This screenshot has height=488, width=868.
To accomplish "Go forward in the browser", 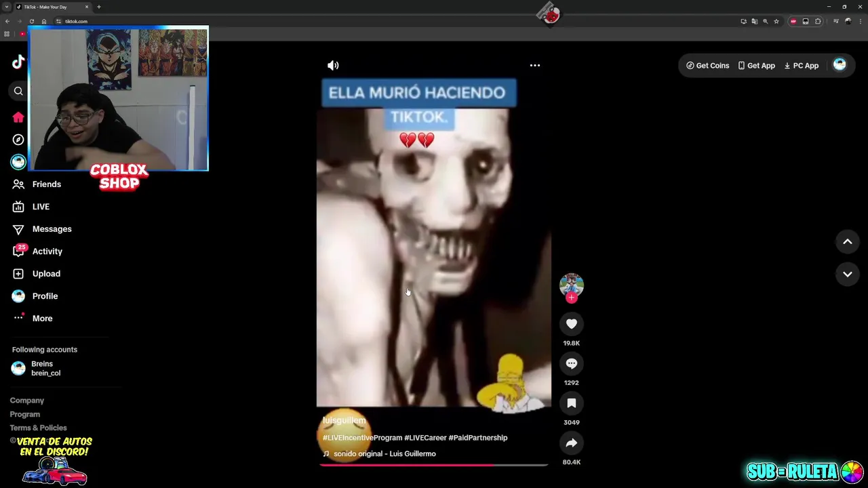I will coord(19,21).
